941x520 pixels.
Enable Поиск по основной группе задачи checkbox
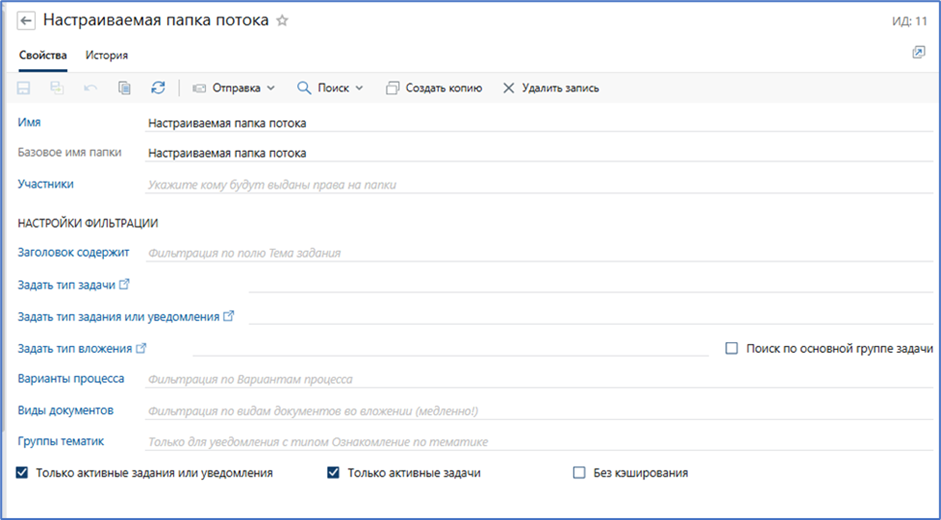tap(731, 348)
